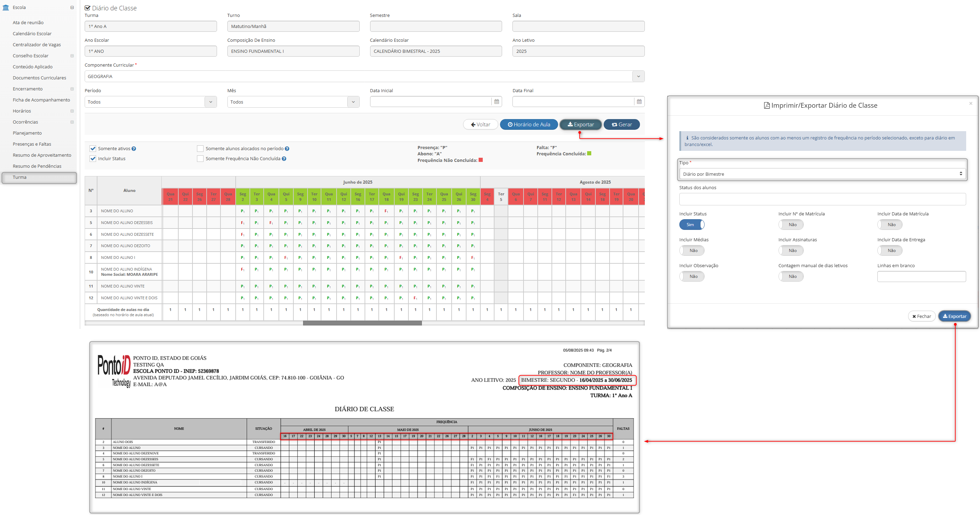Click the Escola building icon
980x515 pixels.
click(x=6, y=8)
